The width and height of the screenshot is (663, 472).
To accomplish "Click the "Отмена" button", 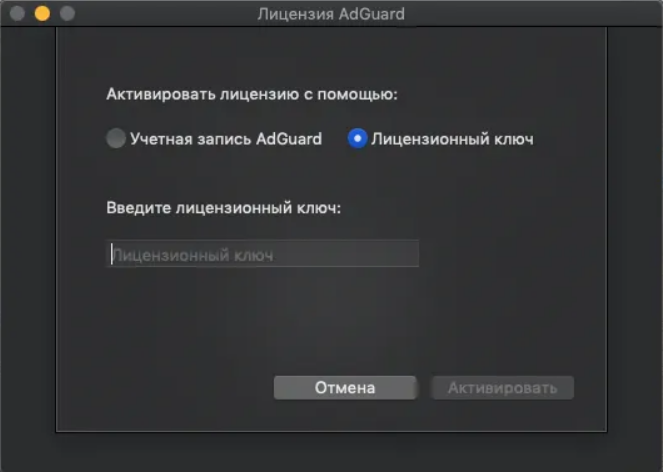I will [345, 388].
